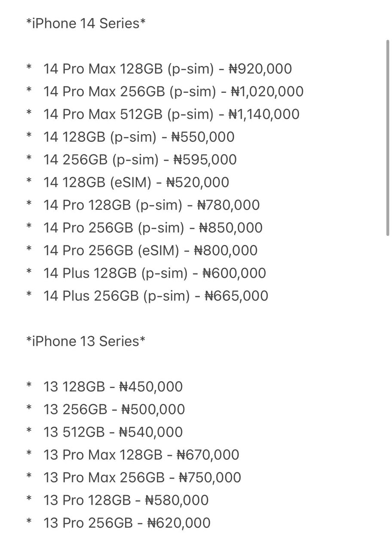Select the 14 Pro 256GB (eSIM) entry
Viewport: 392px width, 550px height.
point(150,251)
